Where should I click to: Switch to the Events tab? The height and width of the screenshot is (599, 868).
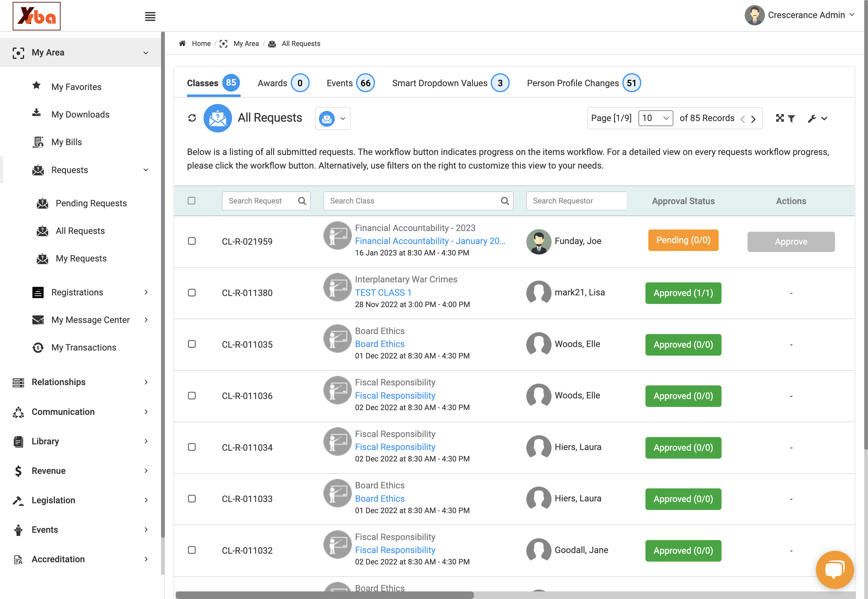350,83
